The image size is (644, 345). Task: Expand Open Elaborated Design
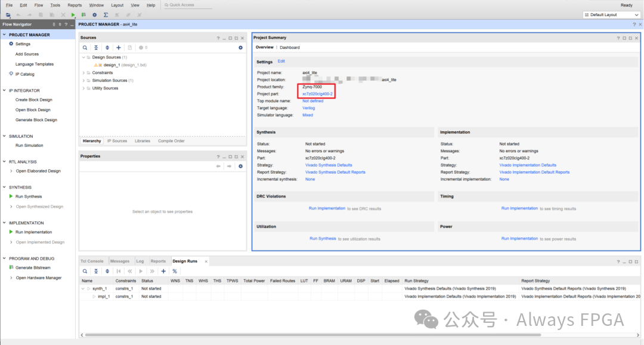tap(11, 171)
